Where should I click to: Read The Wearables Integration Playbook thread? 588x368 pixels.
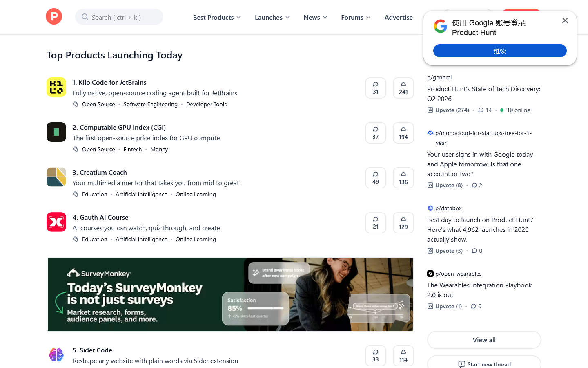pos(479,290)
